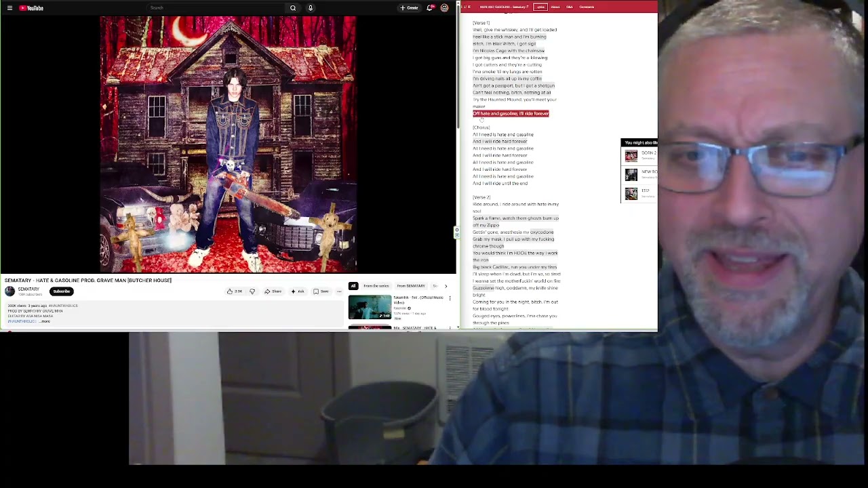The image size is (868, 488).
Task: Click the magnifier search button on YouTube
Action: pyautogui.click(x=293, y=8)
